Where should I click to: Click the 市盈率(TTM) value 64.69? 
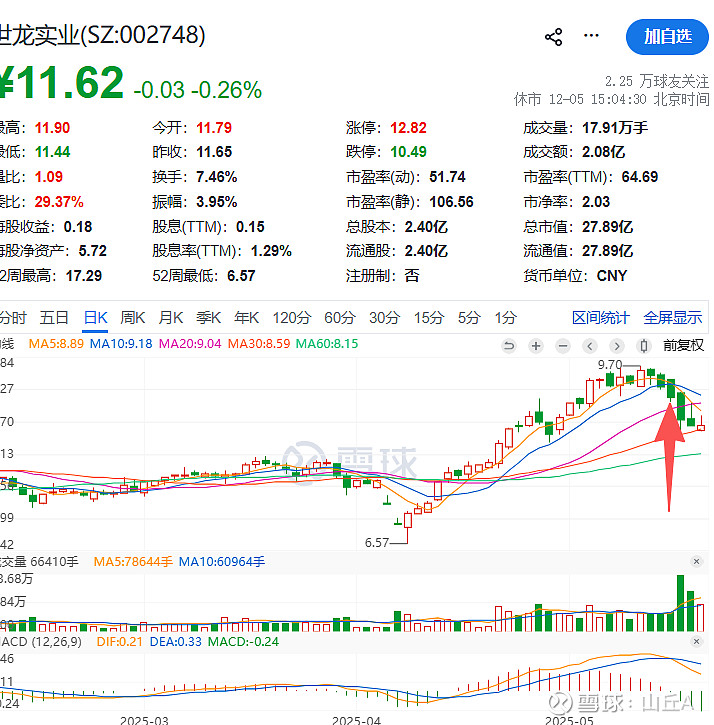pos(640,177)
